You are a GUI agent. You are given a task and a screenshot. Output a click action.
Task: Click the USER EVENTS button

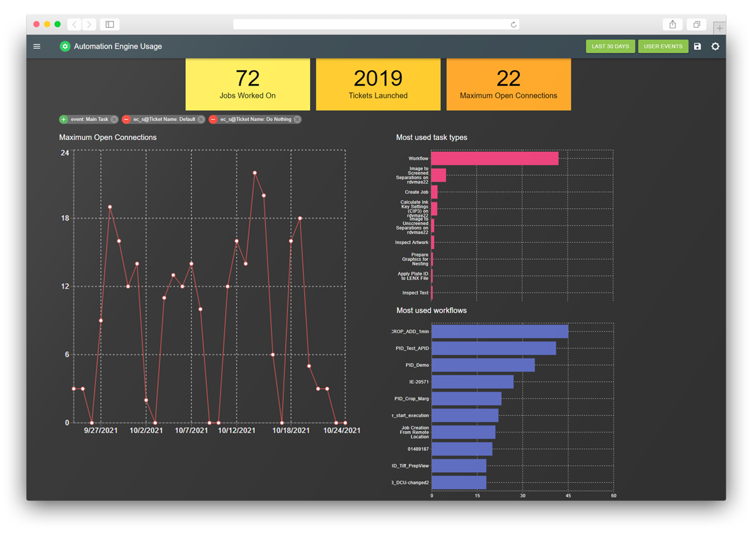[x=663, y=46]
